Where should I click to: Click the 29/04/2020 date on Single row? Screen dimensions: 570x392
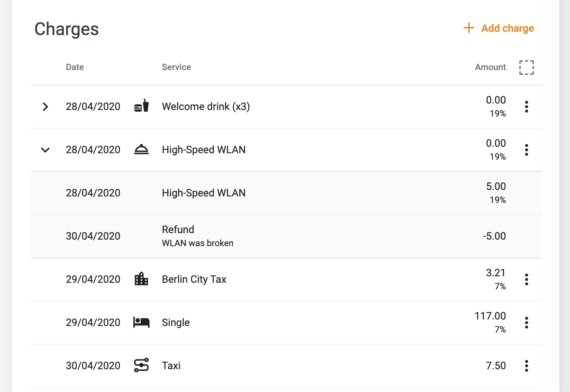pos(93,323)
